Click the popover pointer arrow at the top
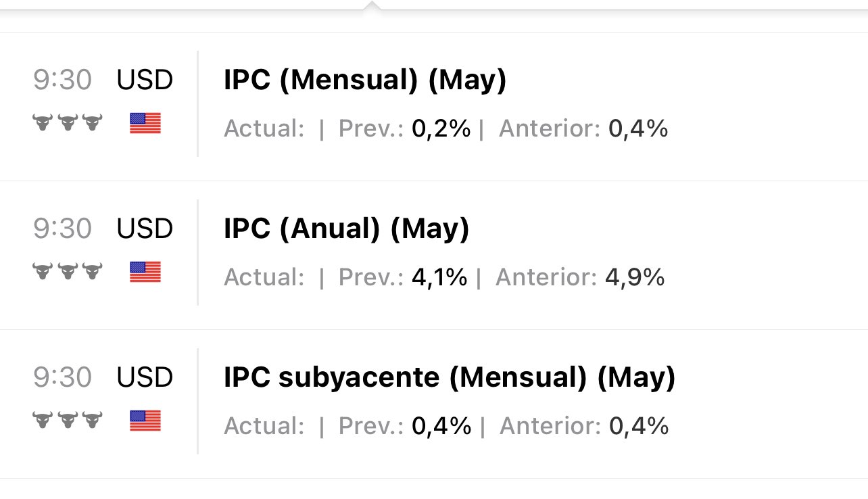Image resolution: width=868 pixels, height=499 pixels. (x=371, y=5)
